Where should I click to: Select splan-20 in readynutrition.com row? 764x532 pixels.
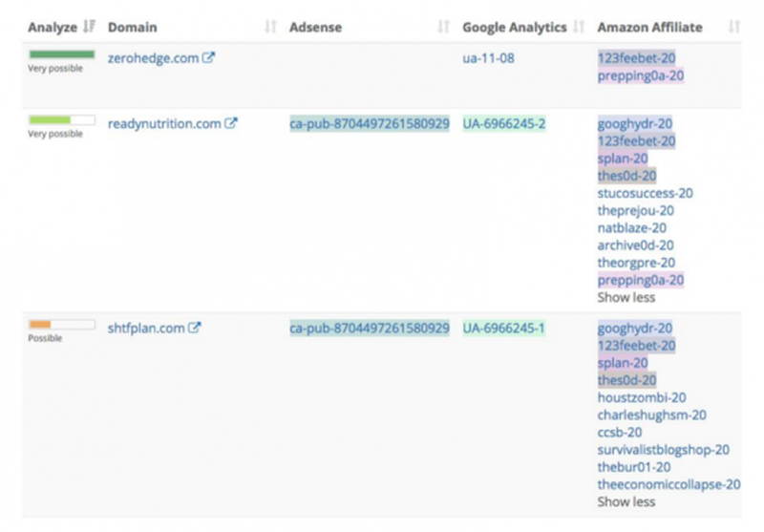pyautogui.click(x=623, y=159)
